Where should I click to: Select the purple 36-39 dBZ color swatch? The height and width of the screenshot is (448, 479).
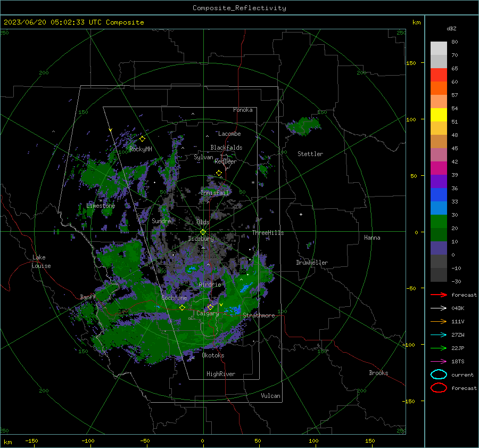click(x=439, y=181)
